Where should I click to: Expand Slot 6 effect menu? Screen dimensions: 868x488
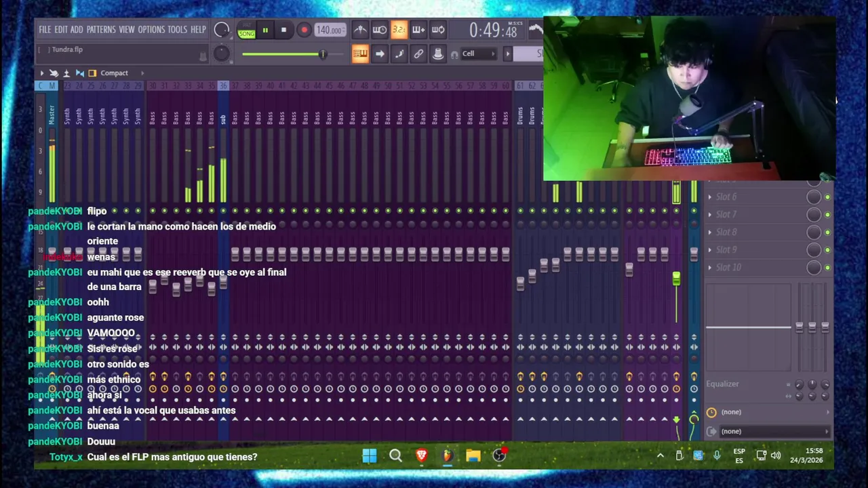[710, 197]
